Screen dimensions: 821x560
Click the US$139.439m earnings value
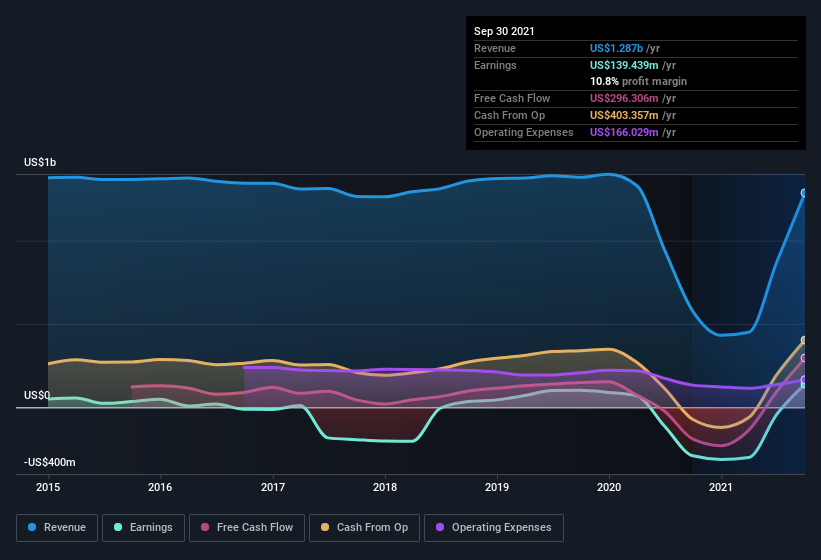[x=624, y=65]
